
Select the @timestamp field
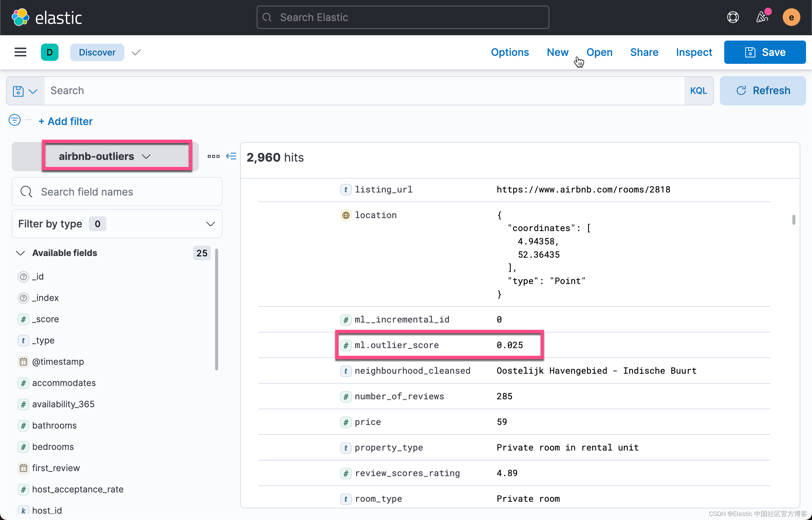[58, 362]
